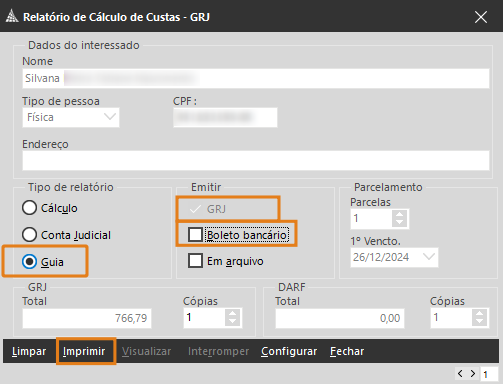
Task: Click the Visualizar button
Action: 146,351
